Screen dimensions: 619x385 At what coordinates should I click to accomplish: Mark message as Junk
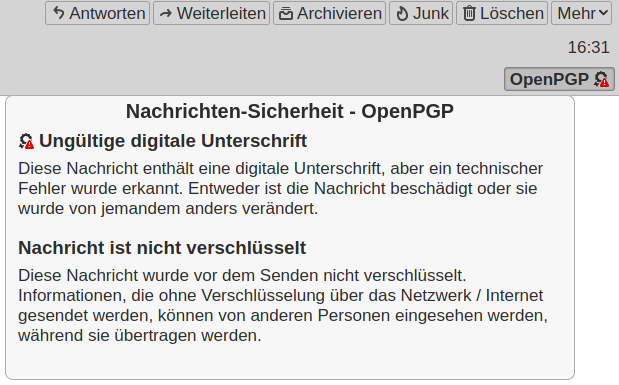tap(421, 13)
